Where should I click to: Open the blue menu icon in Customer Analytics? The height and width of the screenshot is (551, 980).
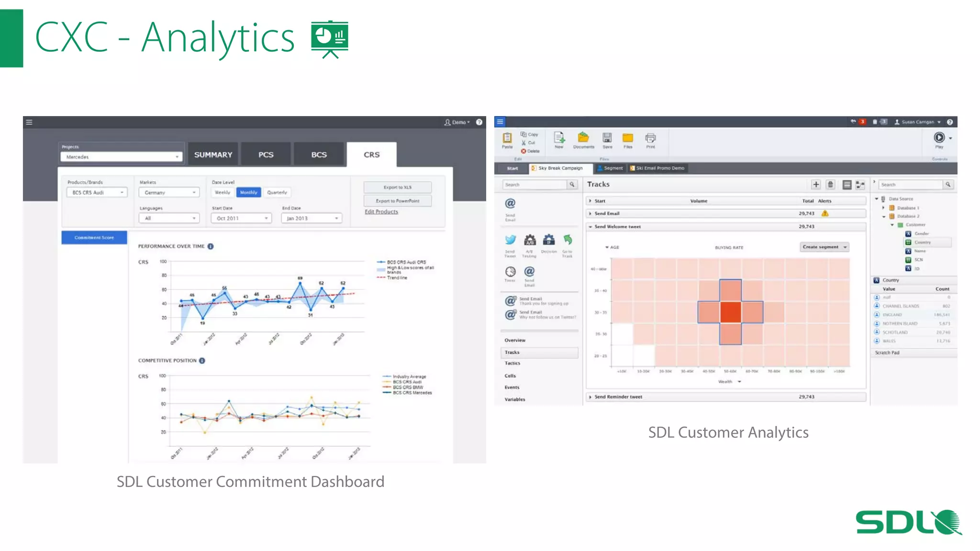(x=500, y=122)
